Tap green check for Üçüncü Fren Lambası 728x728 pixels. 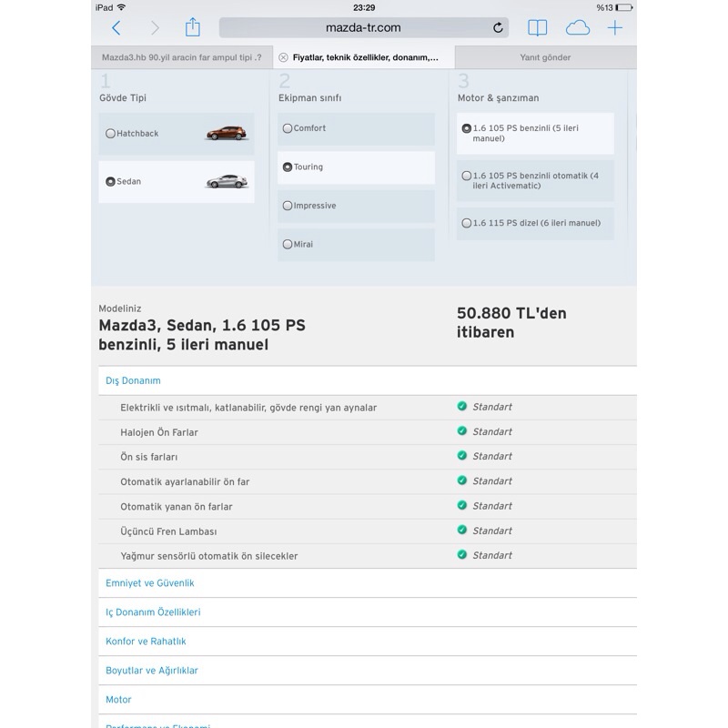pos(461,531)
